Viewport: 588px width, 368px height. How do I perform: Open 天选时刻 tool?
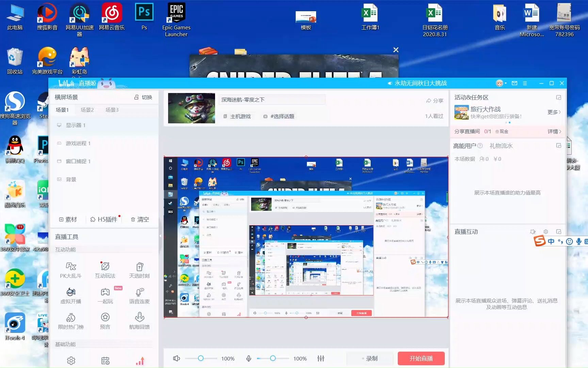coord(139,270)
